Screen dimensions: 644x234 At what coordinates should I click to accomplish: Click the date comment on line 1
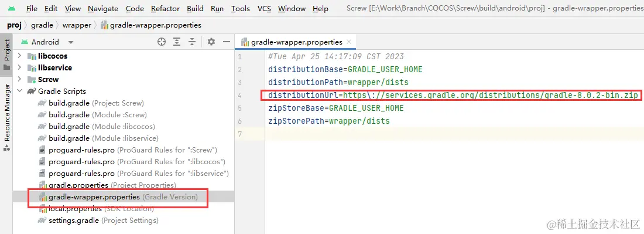click(x=336, y=57)
